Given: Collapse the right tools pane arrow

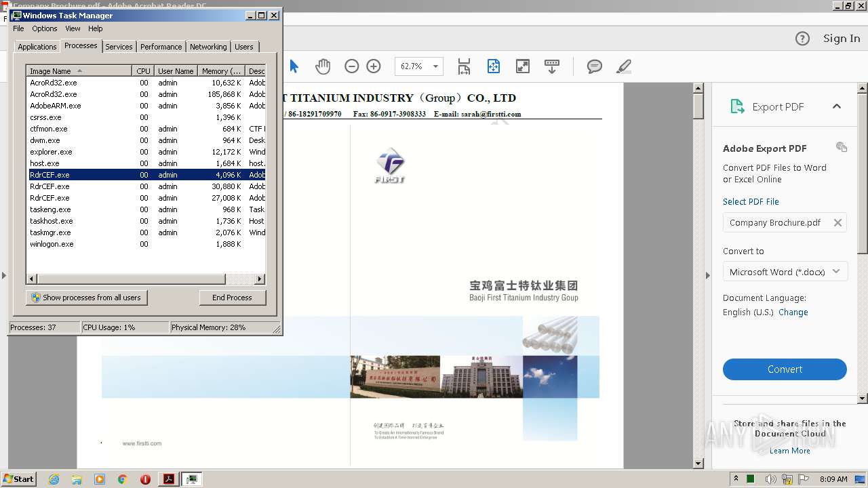Looking at the screenshot, I should pos(708,275).
